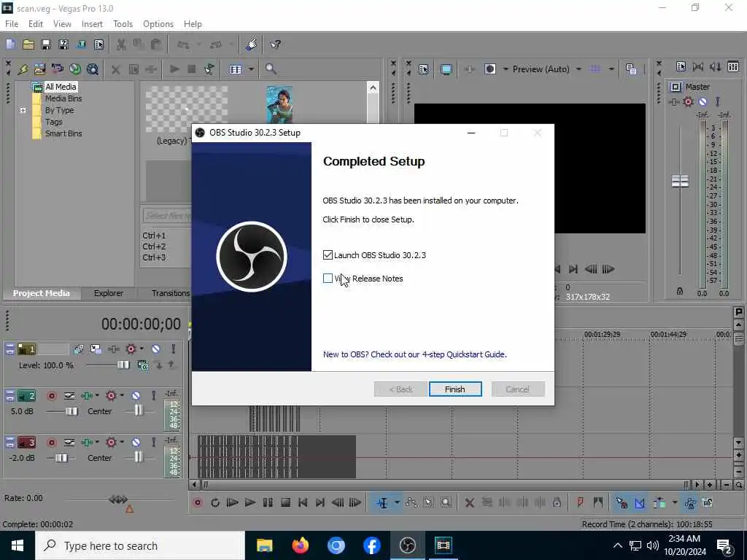The width and height of the screenshot is (747, 560).
Task: Switch to the Transitions tab
Action: click(x=171, y=293)
